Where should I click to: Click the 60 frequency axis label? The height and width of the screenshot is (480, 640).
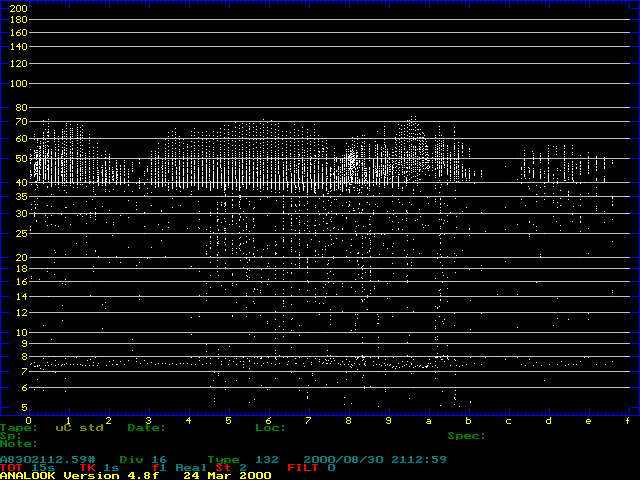[x=22, y=139]
